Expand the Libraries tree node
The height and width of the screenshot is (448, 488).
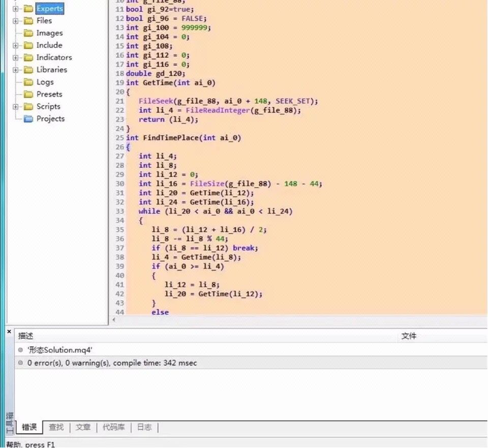[15, 70]
